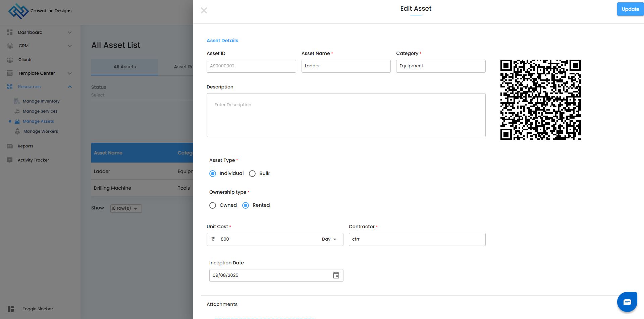This screenshot has width=644, height=319.
Task: Expand the Template Center chevron
Action: point(70,73)
